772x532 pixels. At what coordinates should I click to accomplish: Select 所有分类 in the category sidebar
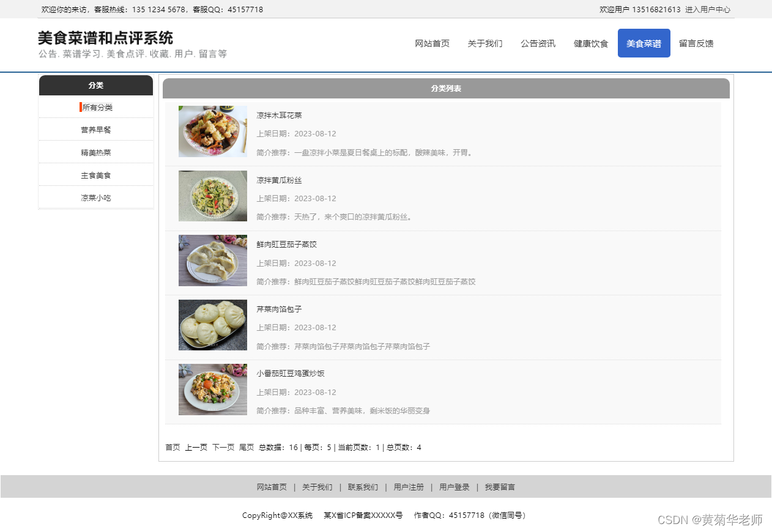coord(96,106)
